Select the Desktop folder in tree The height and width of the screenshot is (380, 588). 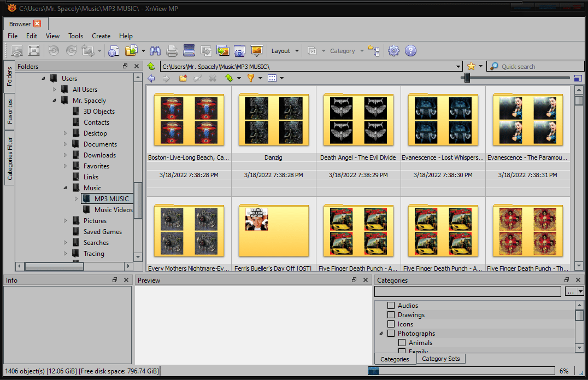tap(95, 133)
